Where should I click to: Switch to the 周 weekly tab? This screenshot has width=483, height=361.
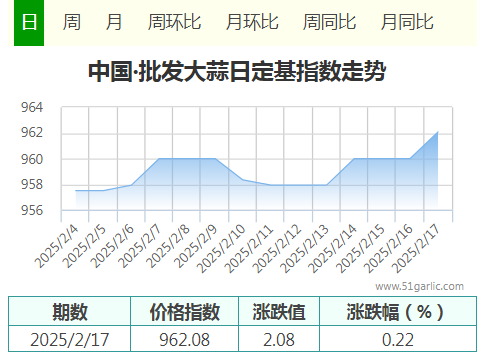(72, 23)
